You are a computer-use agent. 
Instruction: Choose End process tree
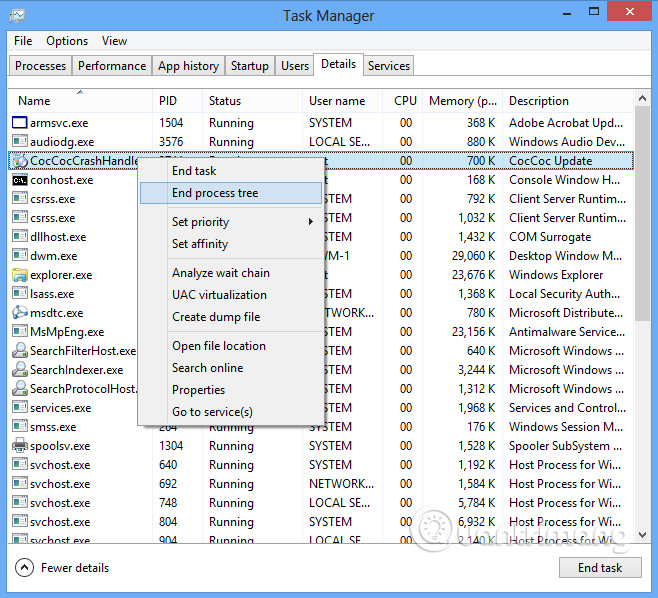tap(231, 193)
